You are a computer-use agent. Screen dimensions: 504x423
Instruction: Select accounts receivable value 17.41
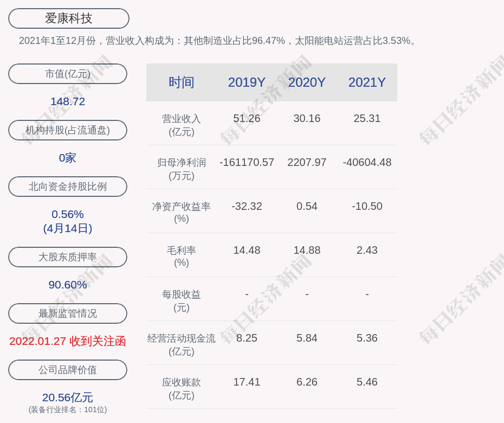click(x=247, y=382)
